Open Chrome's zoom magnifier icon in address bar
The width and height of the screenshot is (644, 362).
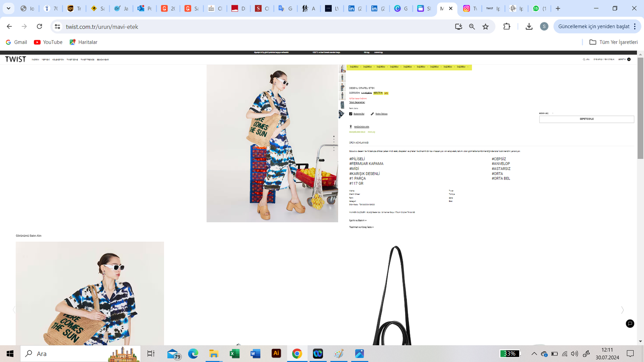pyautogui.click(x=472, y=26)
